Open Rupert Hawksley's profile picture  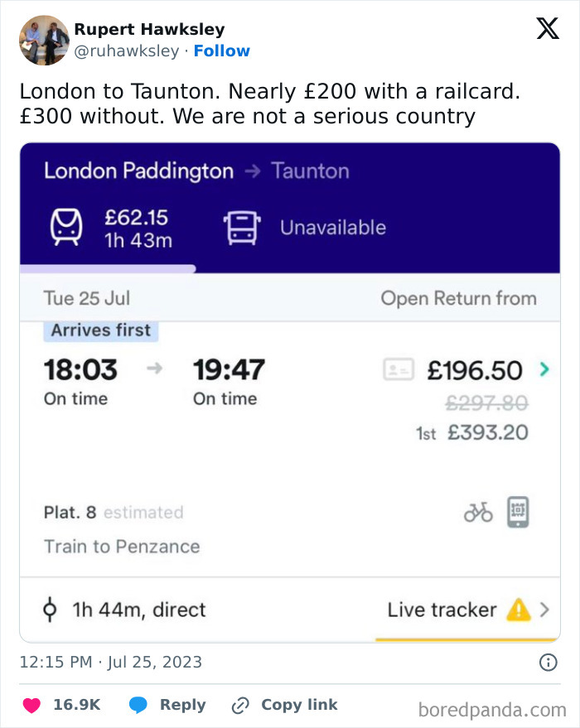point(44,40)
